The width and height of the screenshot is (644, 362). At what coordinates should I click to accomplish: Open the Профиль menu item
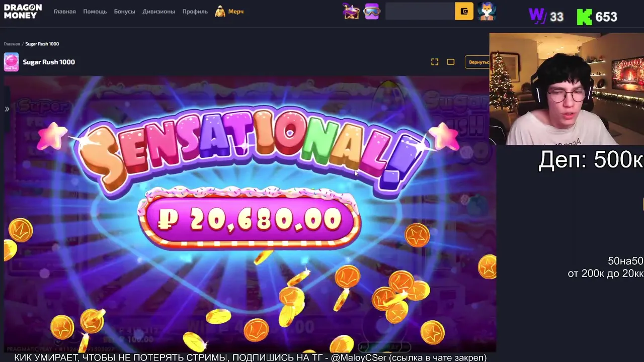(195, 11)
